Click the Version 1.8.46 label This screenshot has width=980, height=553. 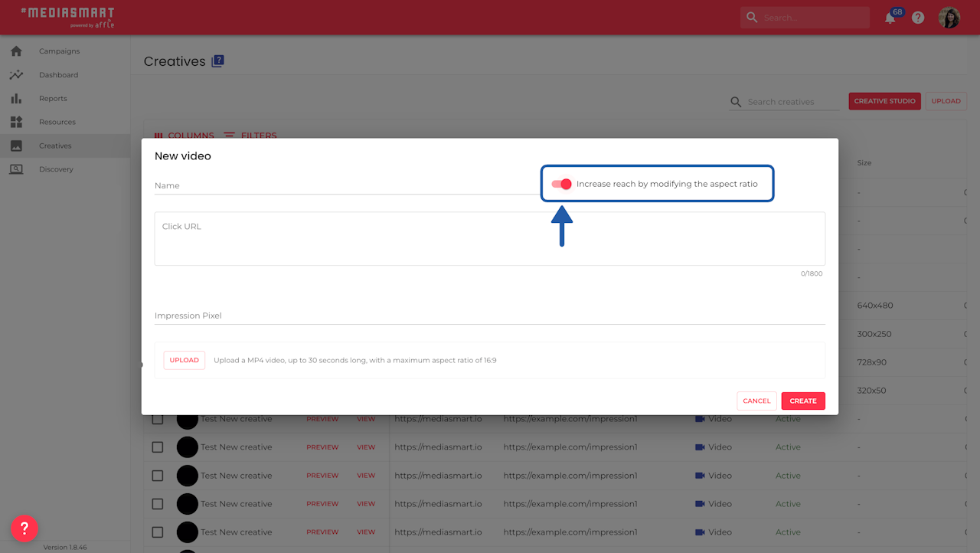(65, 548)
